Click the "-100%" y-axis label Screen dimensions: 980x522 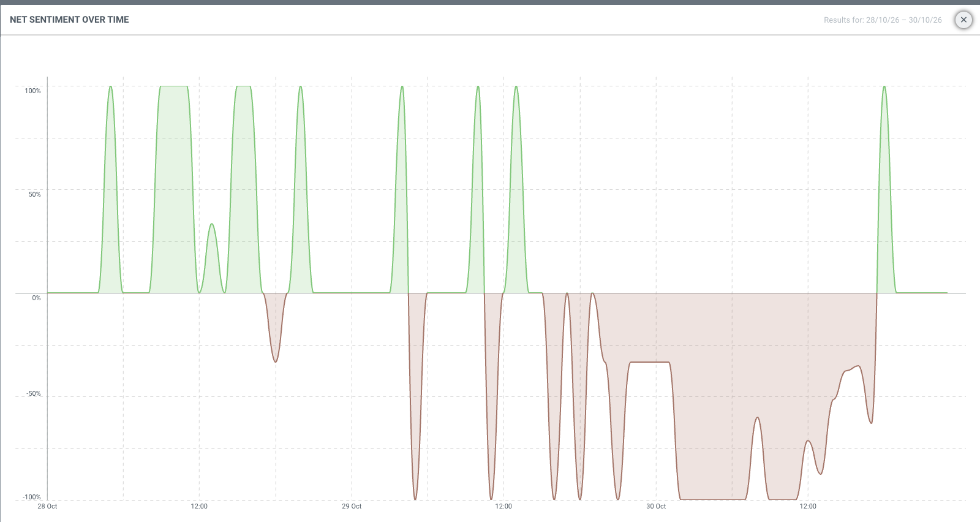click(x=32, y=497)
